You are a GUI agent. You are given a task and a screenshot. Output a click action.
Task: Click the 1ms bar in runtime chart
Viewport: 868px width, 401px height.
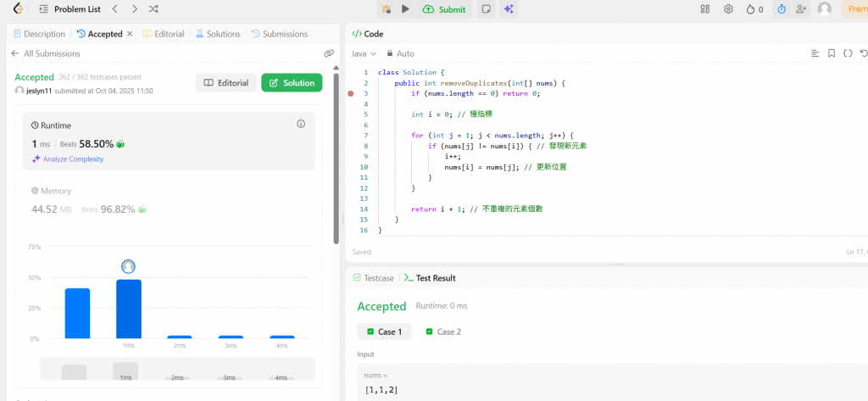point(129,309)
